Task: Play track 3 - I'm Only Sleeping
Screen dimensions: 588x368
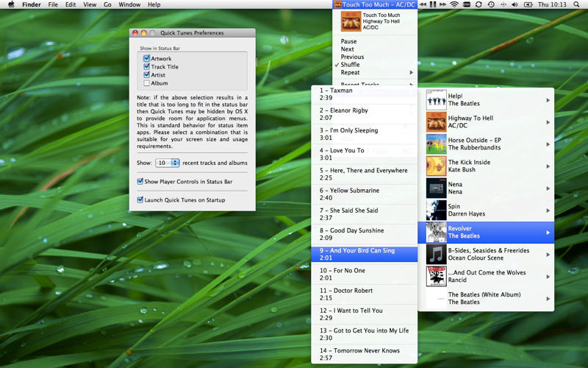Action: coord(364,134)
